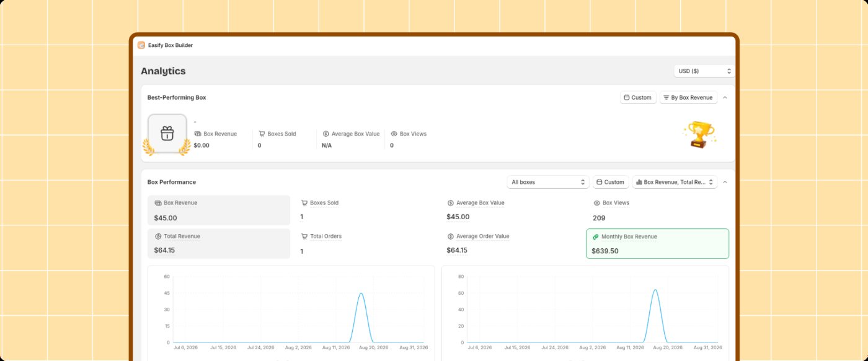Click the Average Box Value dollar icon in Box Performance
Image resolution: width=868 pixels, height=361 pixels.
tap(451, 203)
